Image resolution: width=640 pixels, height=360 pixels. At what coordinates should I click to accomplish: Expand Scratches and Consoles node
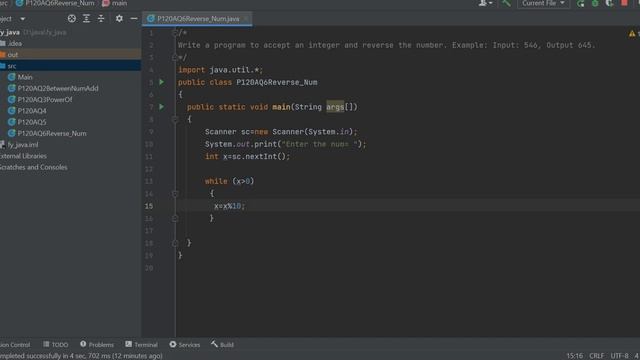click(x=33, y=167)
